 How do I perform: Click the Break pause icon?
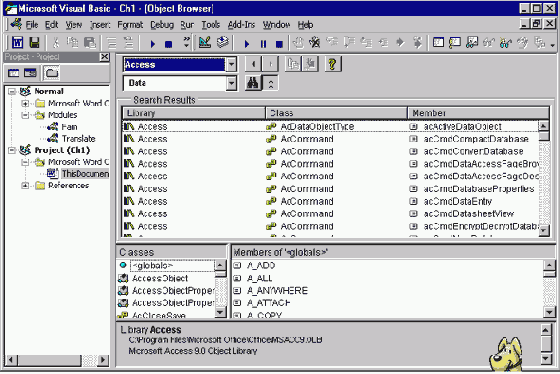[x=263, y=44]
